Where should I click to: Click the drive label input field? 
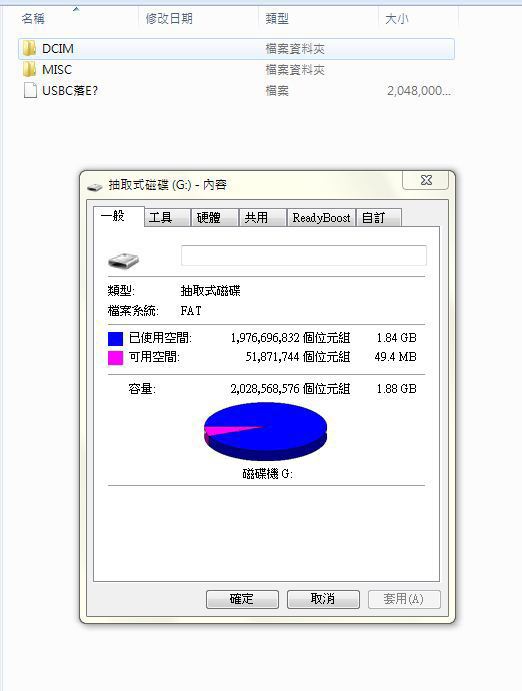304,256
